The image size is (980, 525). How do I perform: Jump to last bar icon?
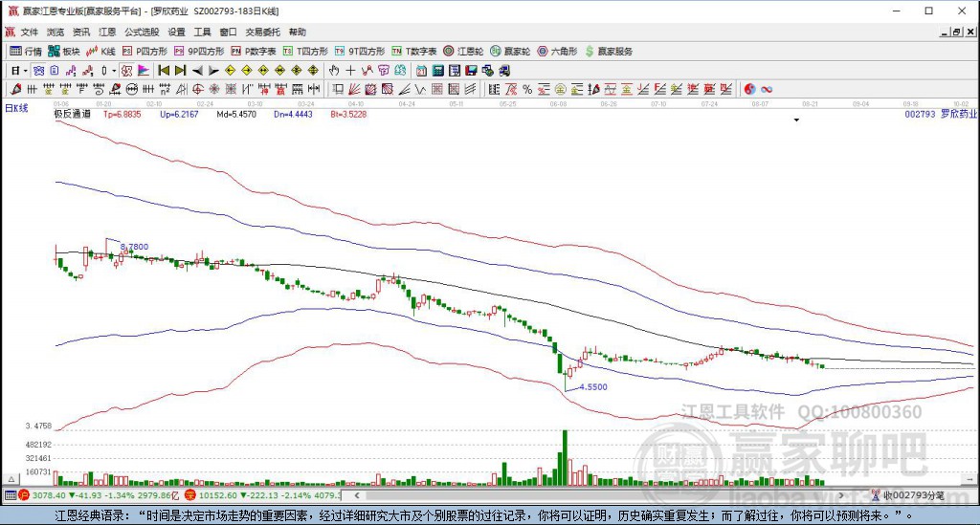tap(181, 71)
